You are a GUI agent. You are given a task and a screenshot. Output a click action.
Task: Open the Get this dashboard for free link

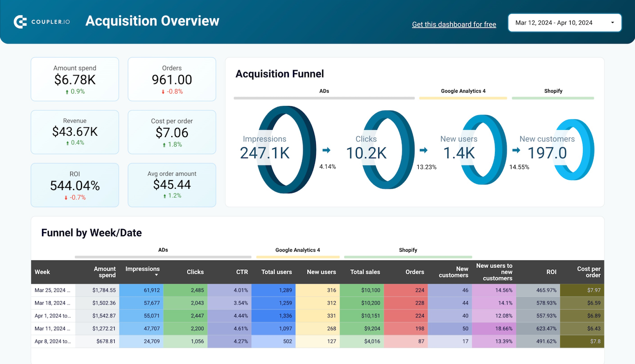coord(454,24)
